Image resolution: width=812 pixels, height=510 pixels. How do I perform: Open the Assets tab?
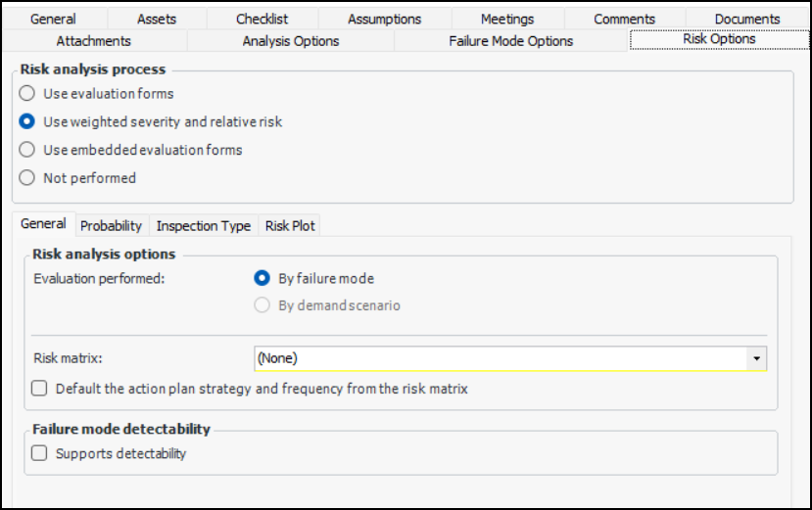pyautogui.click(x=157, y=19)
